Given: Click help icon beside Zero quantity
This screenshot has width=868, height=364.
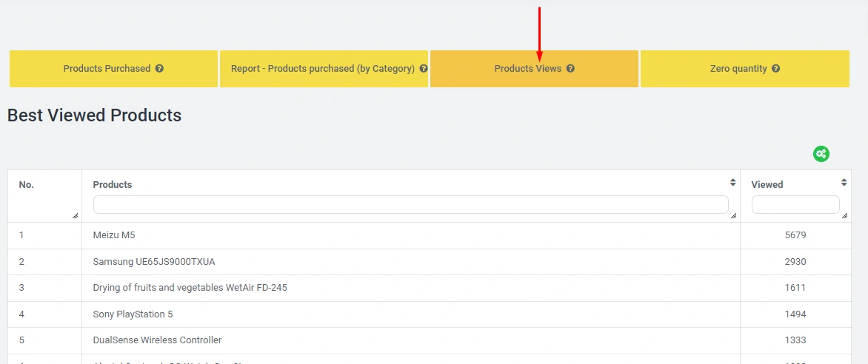Looking at the screenshot, I should pos(775,69).
